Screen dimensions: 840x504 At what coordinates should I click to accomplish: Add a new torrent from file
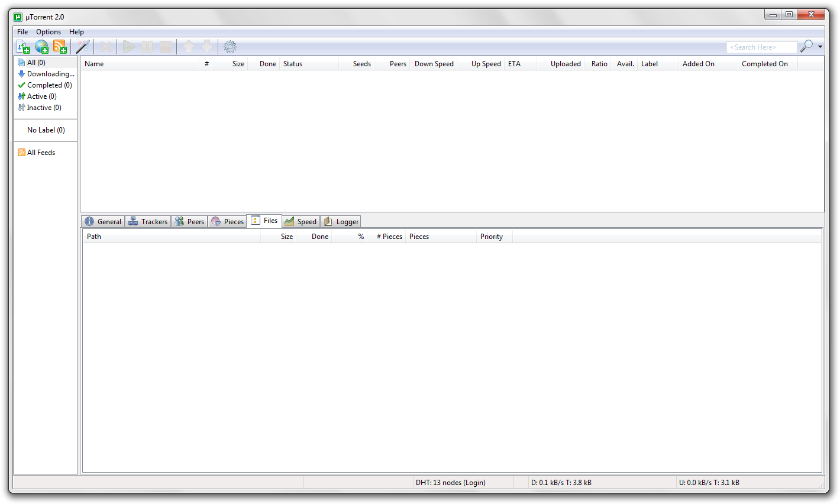[x=23, y=46]
